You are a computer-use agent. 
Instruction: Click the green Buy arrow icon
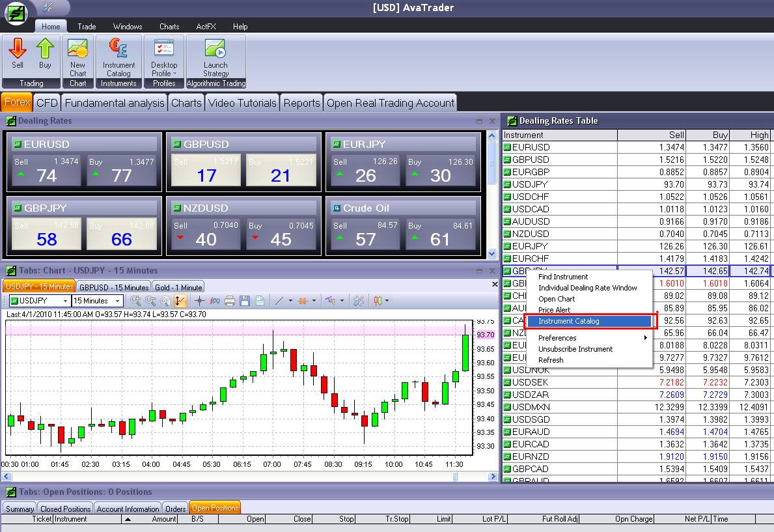point(45,48)
